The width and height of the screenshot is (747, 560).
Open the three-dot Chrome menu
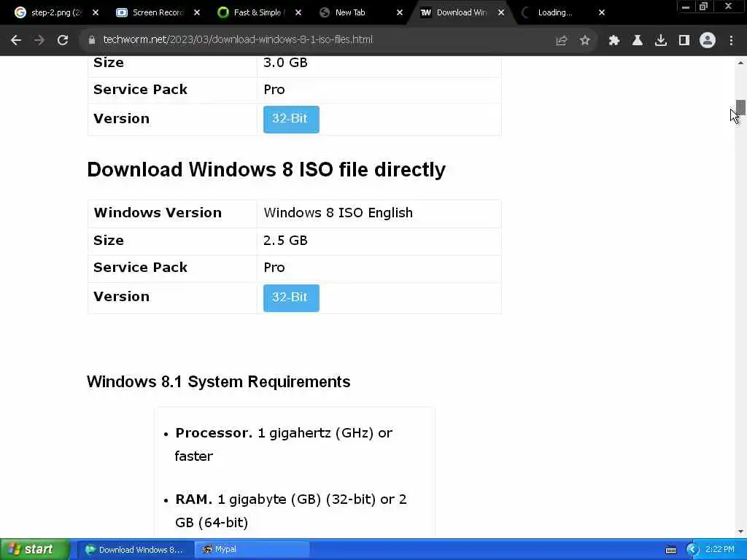pyautogui.click(x=731, y=41)
